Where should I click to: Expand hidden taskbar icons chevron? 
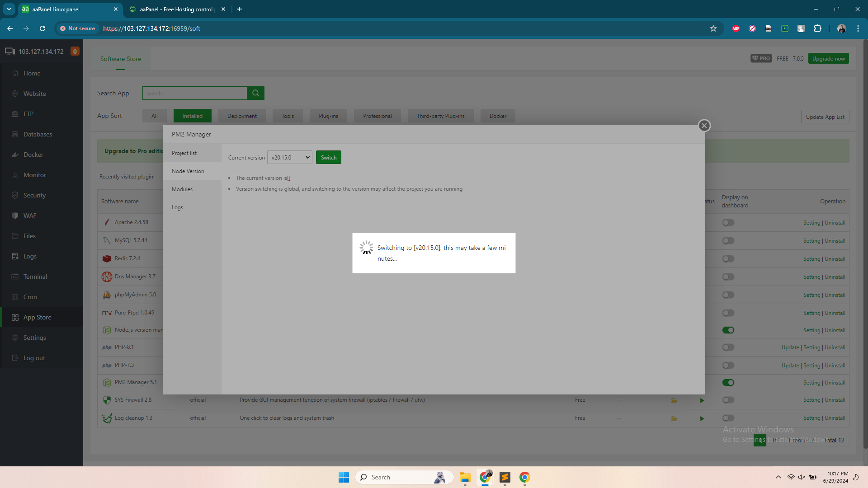coord(778,477)
